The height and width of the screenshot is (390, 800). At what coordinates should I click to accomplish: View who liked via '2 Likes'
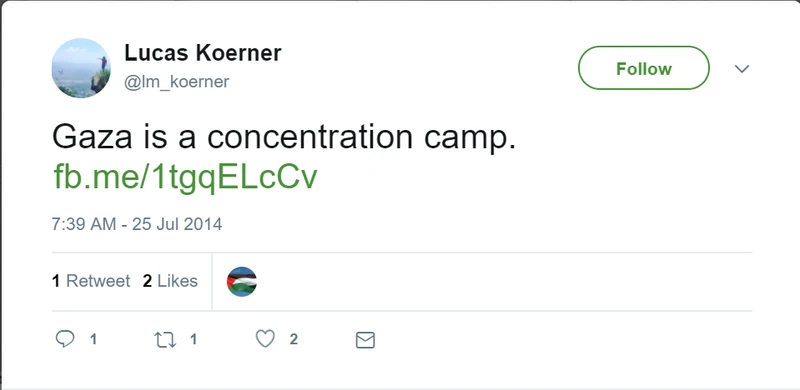coord(170,281)
